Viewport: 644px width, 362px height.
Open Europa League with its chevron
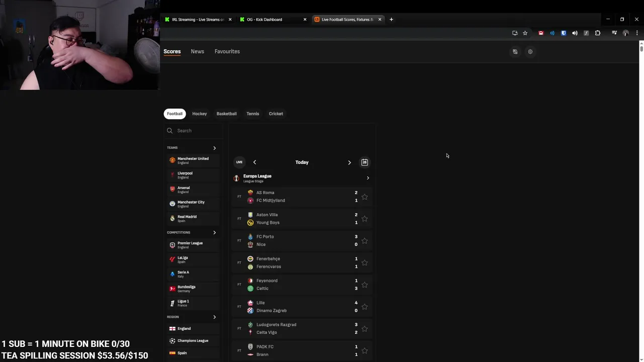(368, 178)
